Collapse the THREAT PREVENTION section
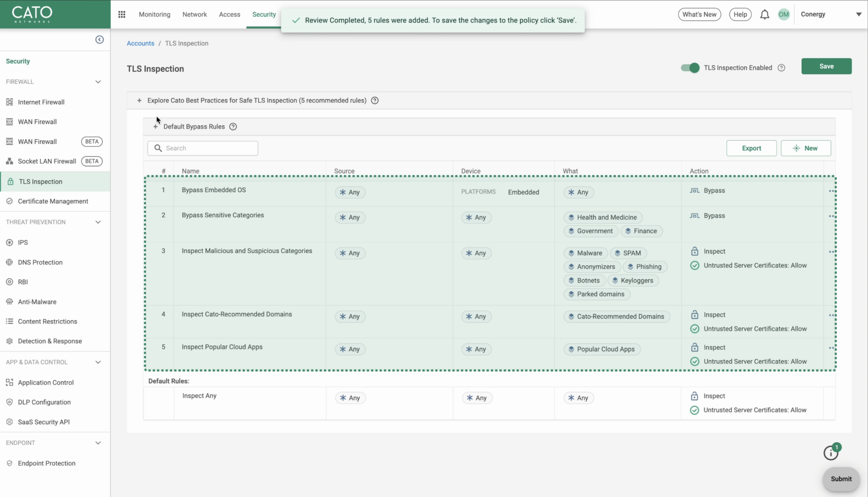The width and height of the screenshot is (868, 497). pyautogui.click(x=98, y=222)
